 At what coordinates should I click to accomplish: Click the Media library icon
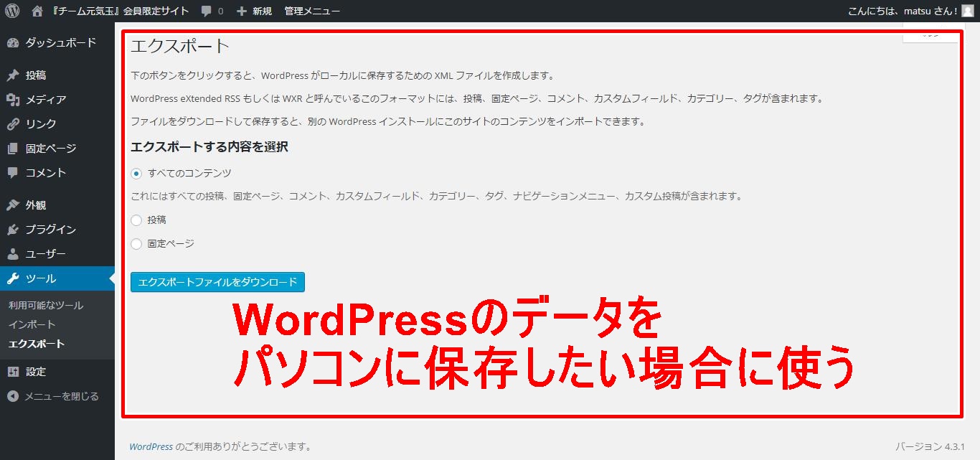tap(12, 100)
